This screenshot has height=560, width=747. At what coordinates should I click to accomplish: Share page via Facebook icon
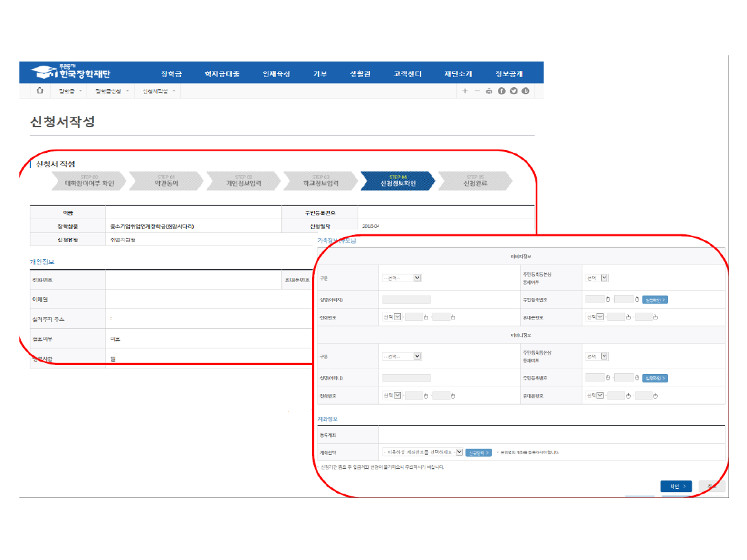pos(501,91)
